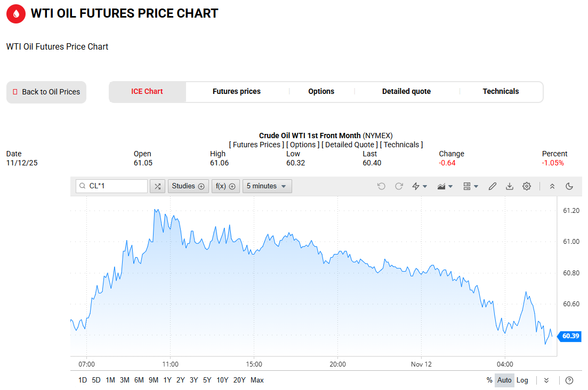Download the chart image
Image resolution: width=588 pixels, height=390 pixels.
click(x=510, y=186)
